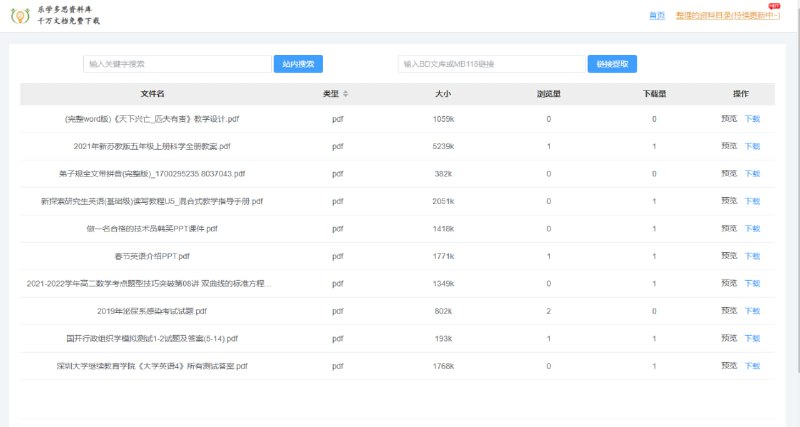This screenshot has width=800, height=427.
Task: Sort the 类型 column using its sort arrows
Action: 346,94
